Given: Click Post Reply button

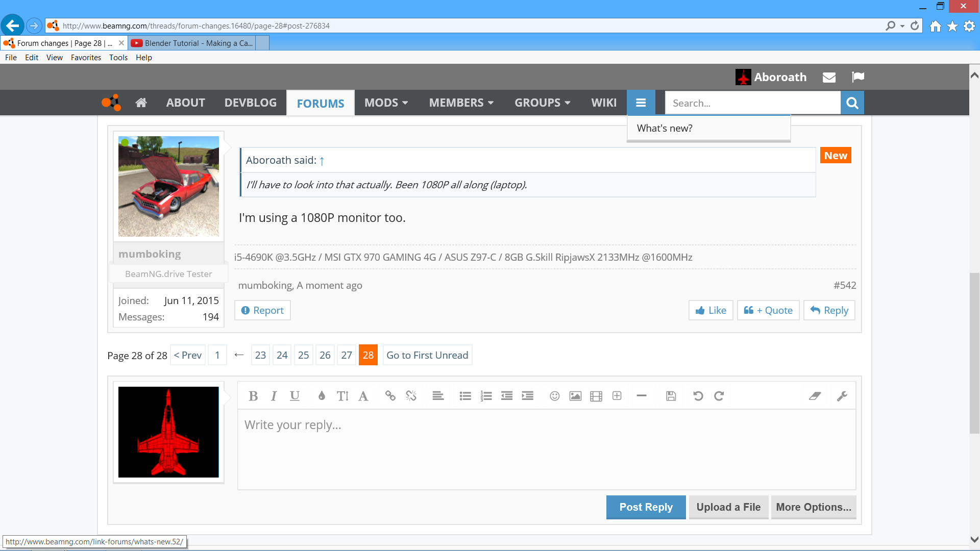Looking at the screenshot, I should 646,507.
